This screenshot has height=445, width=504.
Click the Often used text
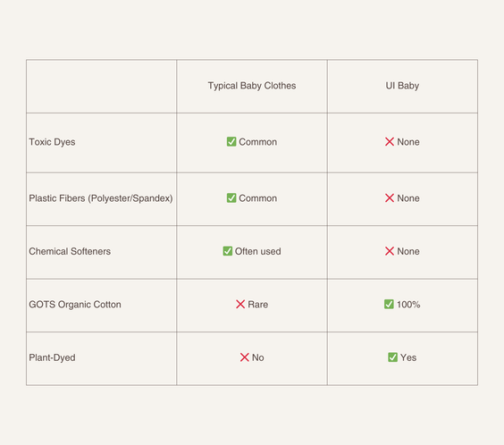tap(257, 251)
